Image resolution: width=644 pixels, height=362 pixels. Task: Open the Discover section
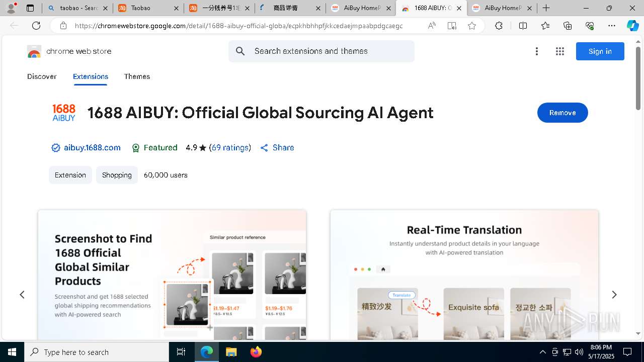(x=42, y=76)
